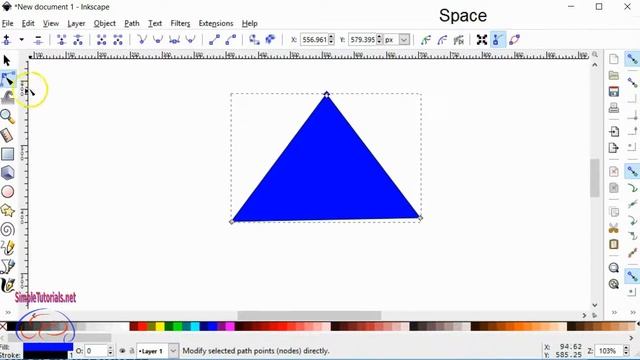Select the Star polygon tool
Image resolution: width=640 pixels, height=360 pixels.
tap(7, 210)
